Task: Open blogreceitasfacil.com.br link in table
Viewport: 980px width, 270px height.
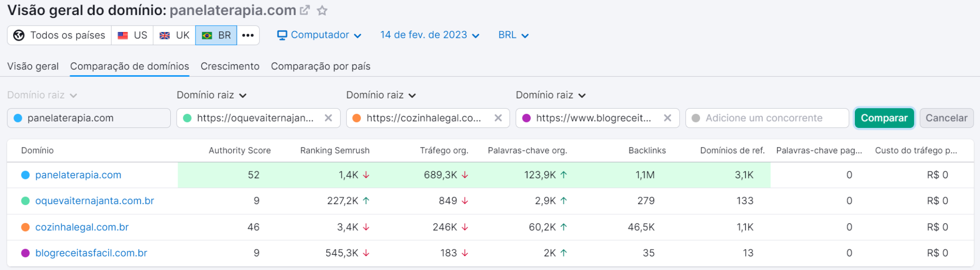Action: coord(91,253)
